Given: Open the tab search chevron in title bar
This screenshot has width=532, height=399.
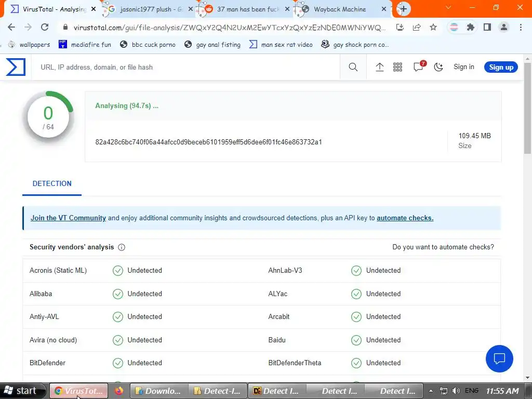Looking at the screenshot, I should point(448,7).
